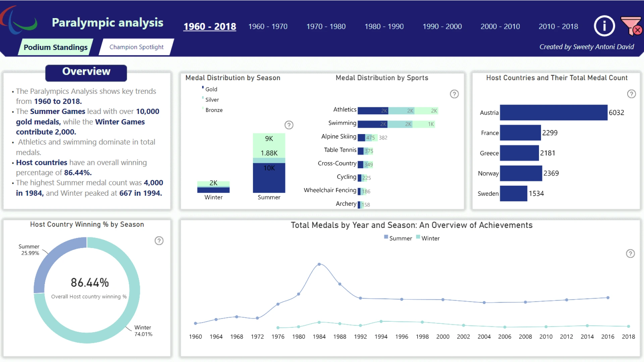
Task: Select Wheelchair Fencing bar
Action: (x=362, y=191)
